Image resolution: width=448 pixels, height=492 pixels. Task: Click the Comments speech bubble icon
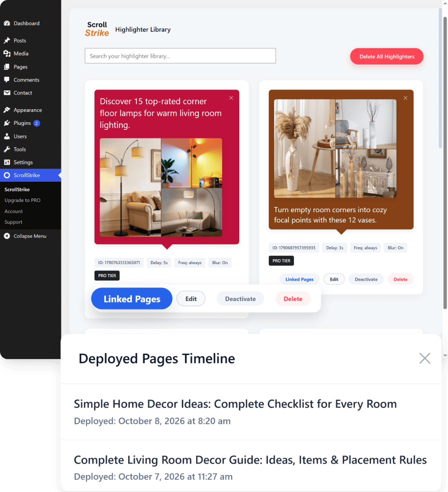(x=7, y=80)
